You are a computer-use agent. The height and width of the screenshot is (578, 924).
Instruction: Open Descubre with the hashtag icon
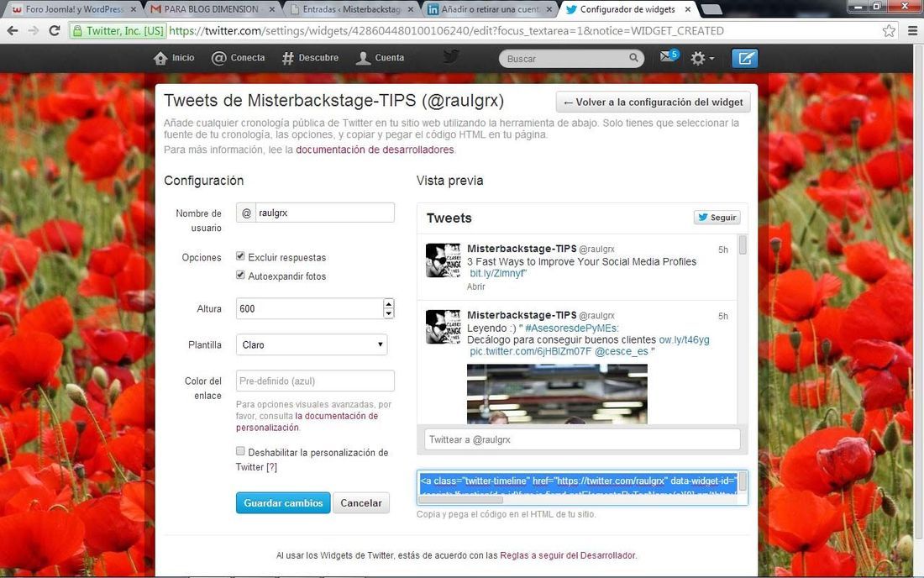click(x=287, y=58)
